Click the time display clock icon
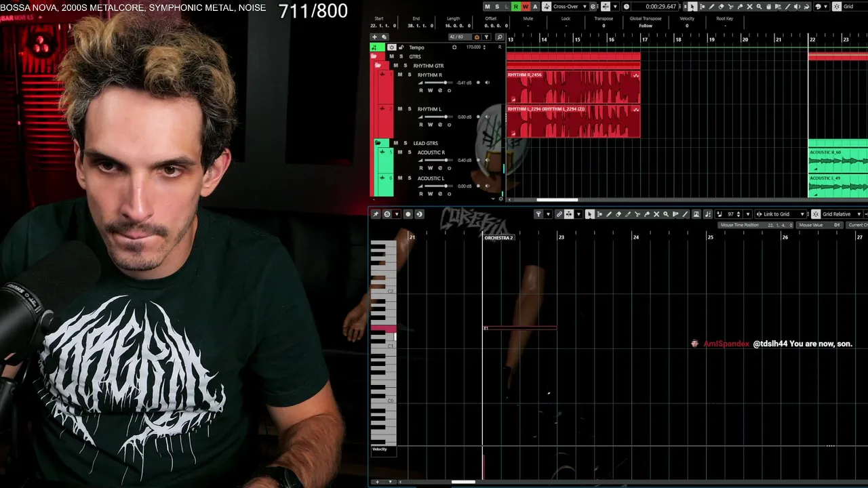The width and height of the screenshot is (868, 488). pos(626,7)
